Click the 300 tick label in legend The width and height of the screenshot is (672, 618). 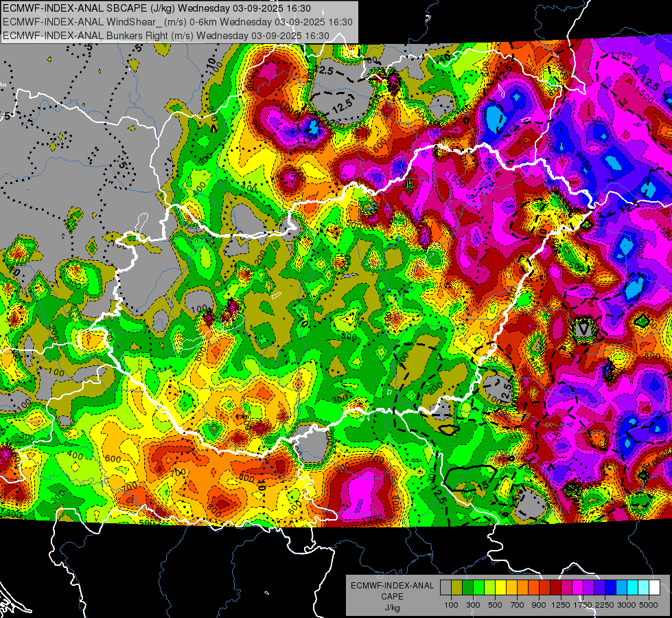(473, 605)
